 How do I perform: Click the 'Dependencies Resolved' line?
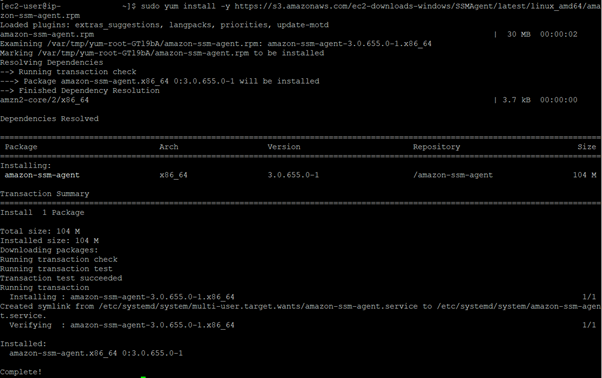click(49, 119)
